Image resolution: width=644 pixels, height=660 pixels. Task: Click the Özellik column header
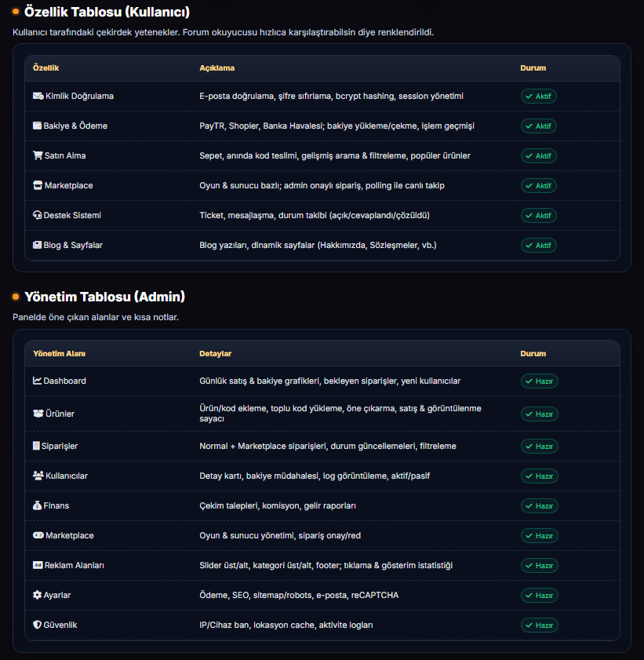tap(45, 68)
